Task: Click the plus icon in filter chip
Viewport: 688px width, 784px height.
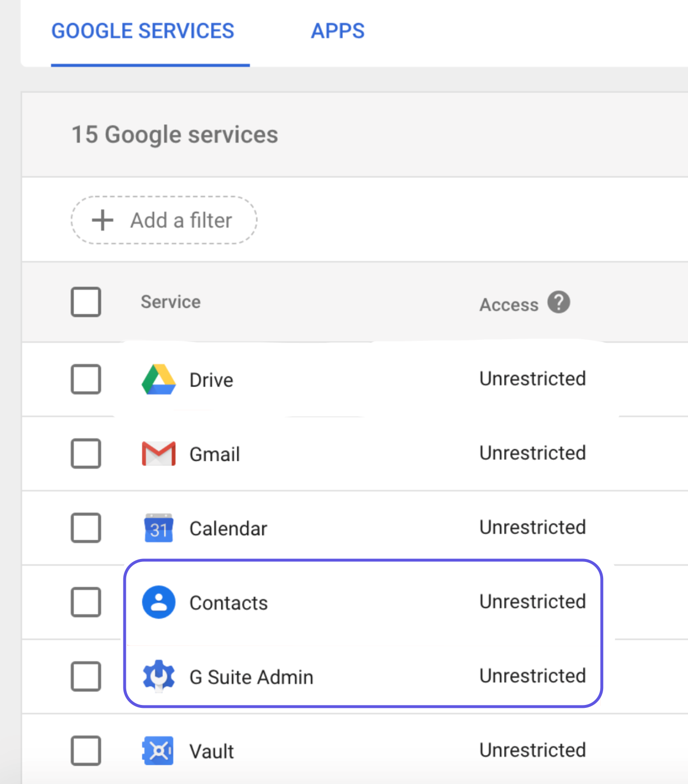Action: [103, 220]
